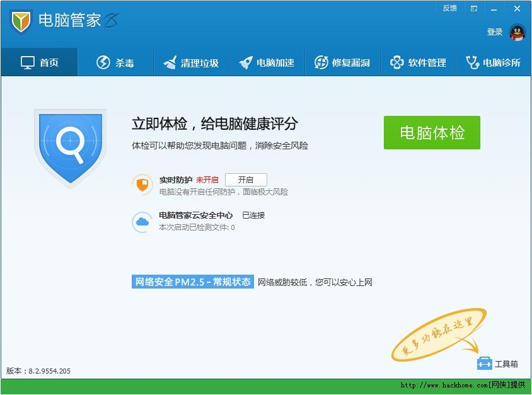This screenshot has width=532, height=395.
Task: Open the 电脑诊所 clinic tab
Action: (494, 62)
